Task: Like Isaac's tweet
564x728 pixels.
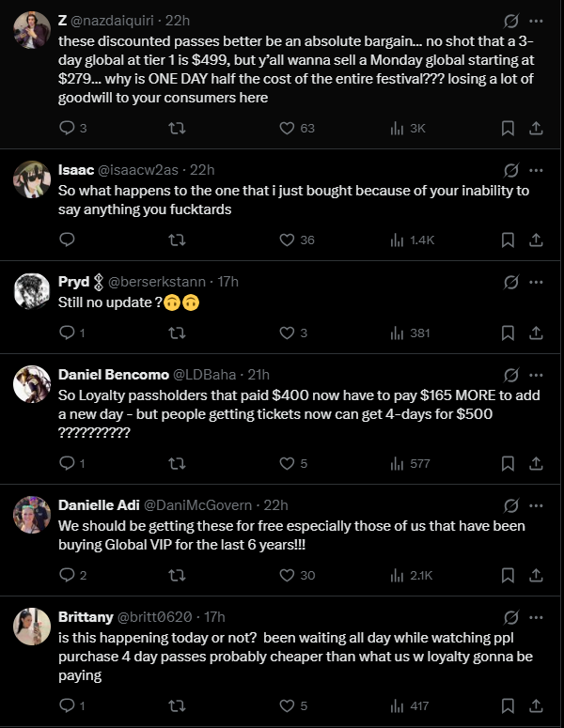Action: pos(288,240)
